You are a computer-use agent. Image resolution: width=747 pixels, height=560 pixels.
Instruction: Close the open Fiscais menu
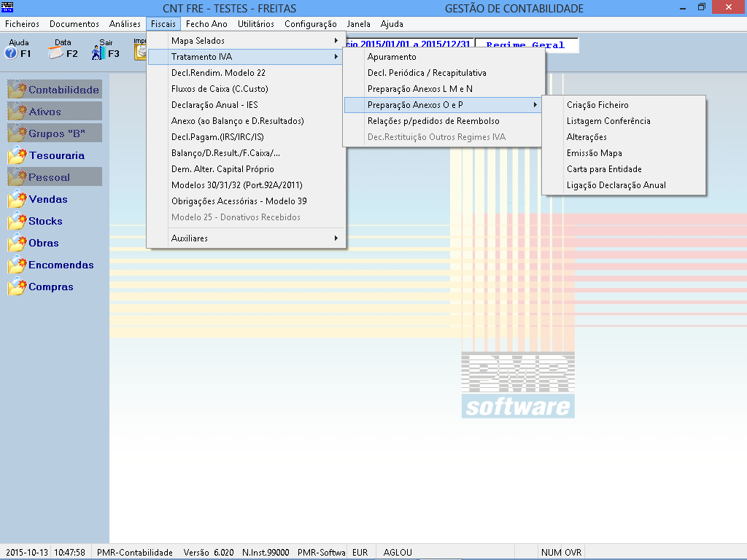[163, 24]
